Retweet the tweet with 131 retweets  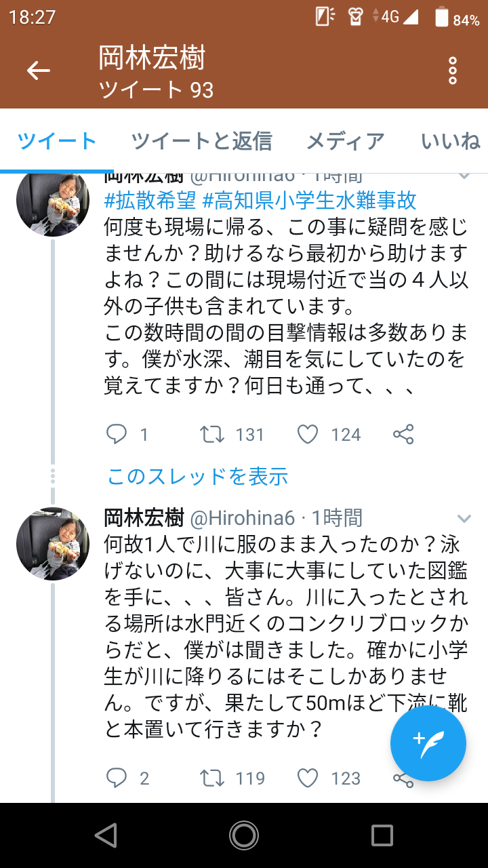click(x=213, y=434)
